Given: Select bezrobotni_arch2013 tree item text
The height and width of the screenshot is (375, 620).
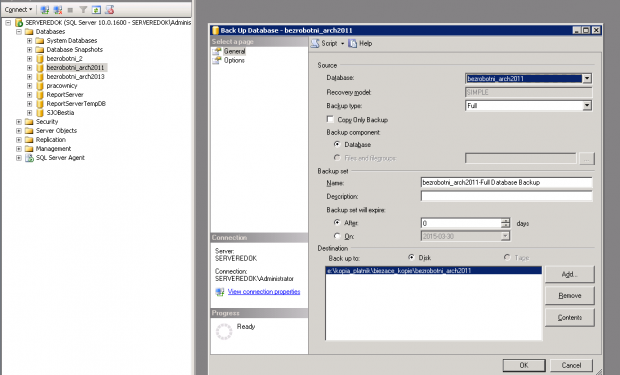Looking at the screenshot, I should [75, 77].
